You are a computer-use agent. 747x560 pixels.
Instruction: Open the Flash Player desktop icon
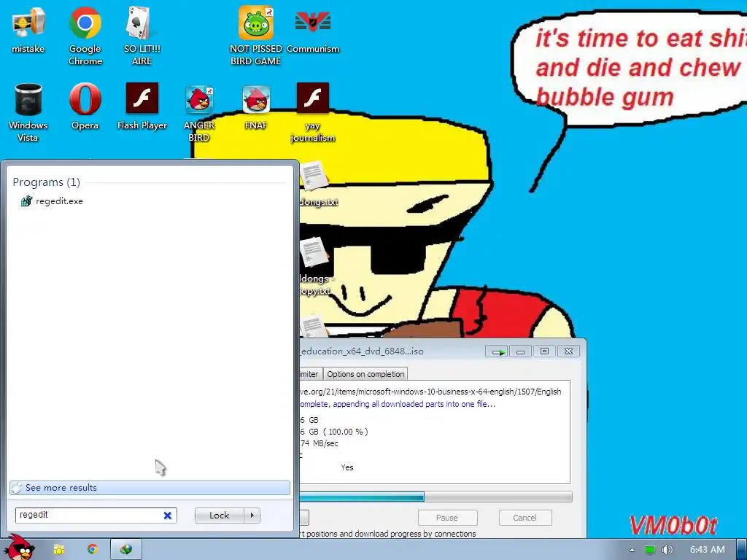click(142, 107)
